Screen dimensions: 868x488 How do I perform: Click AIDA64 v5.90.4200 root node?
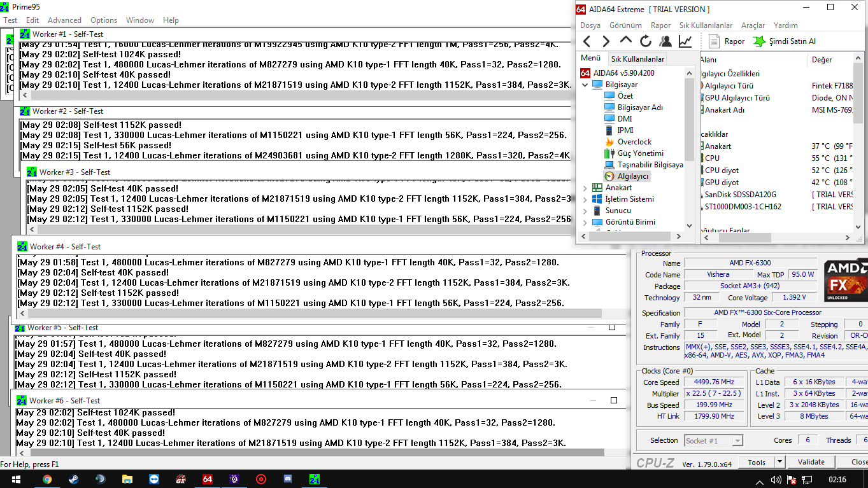618,73
